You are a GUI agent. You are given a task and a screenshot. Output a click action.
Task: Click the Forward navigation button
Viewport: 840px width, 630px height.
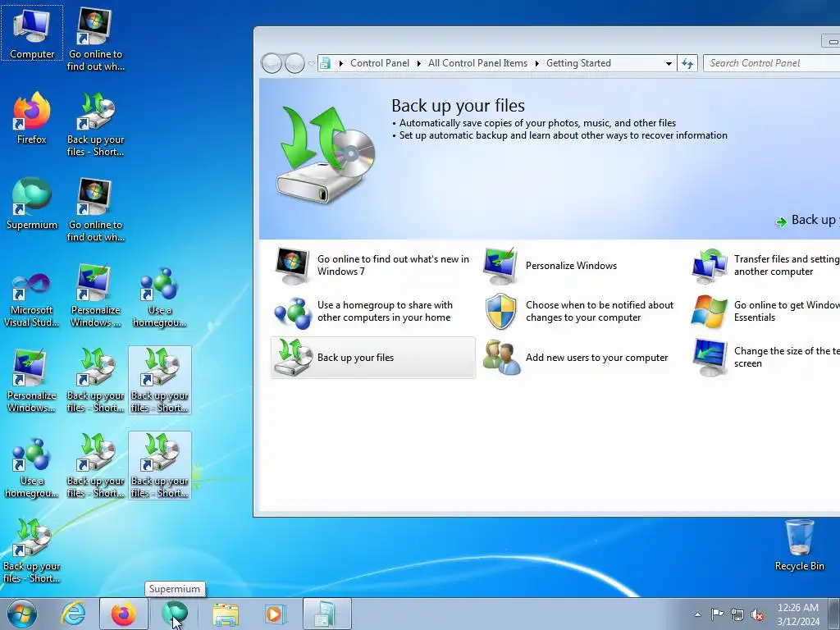[294, 63]
